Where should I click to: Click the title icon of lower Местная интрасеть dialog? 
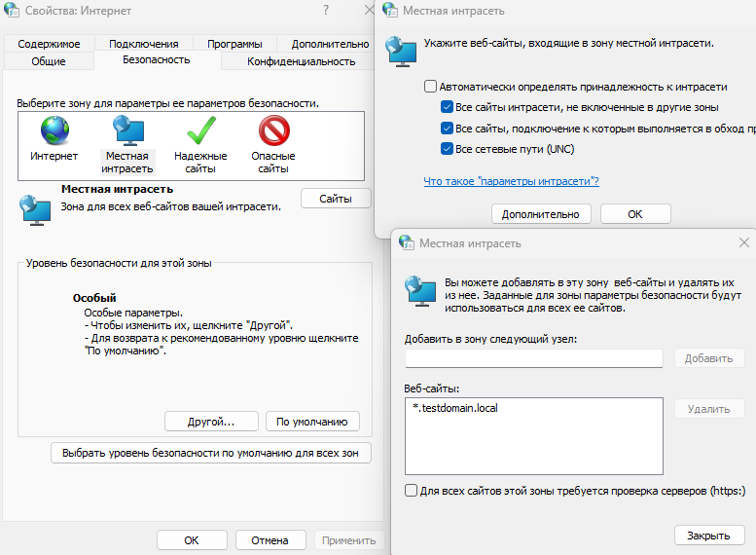(x=407, y=242)
